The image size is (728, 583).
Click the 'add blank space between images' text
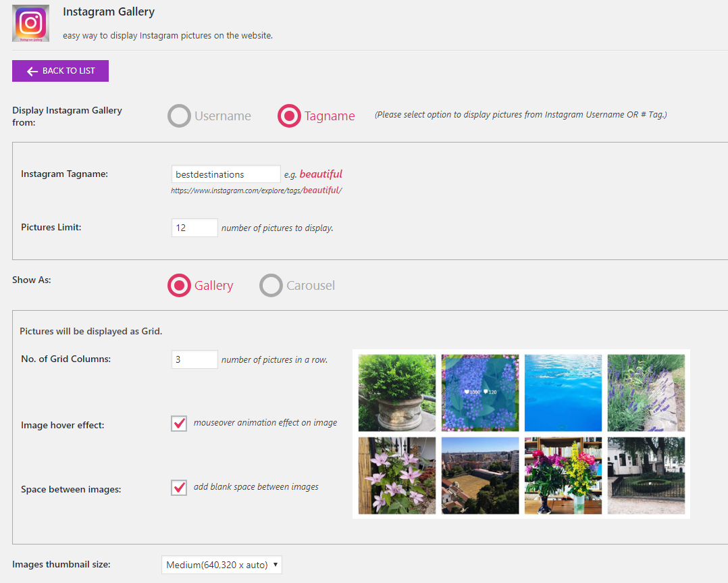pyautogui.click(x=257, y=487)
